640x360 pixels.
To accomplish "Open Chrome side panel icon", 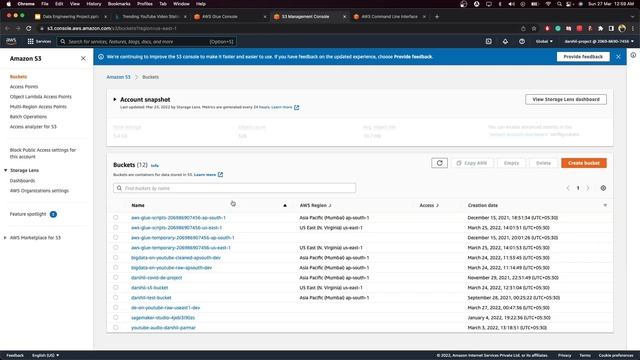I will [611, 29].
